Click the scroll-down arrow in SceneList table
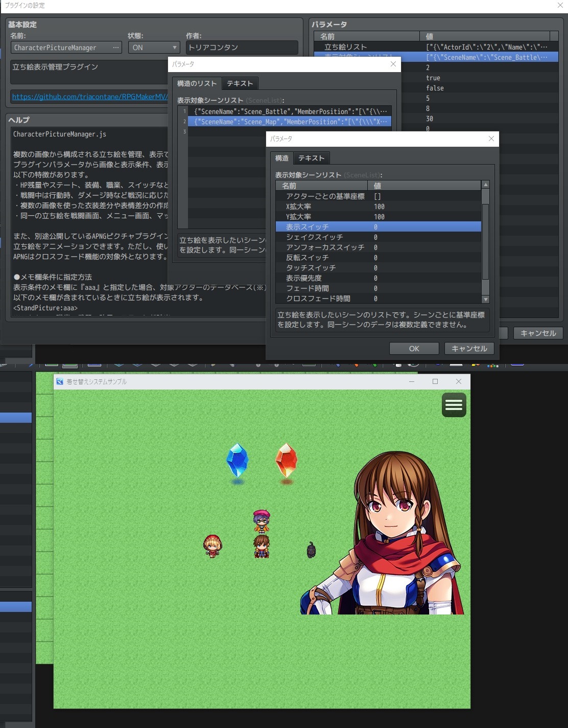 click(x=485, y=299)
